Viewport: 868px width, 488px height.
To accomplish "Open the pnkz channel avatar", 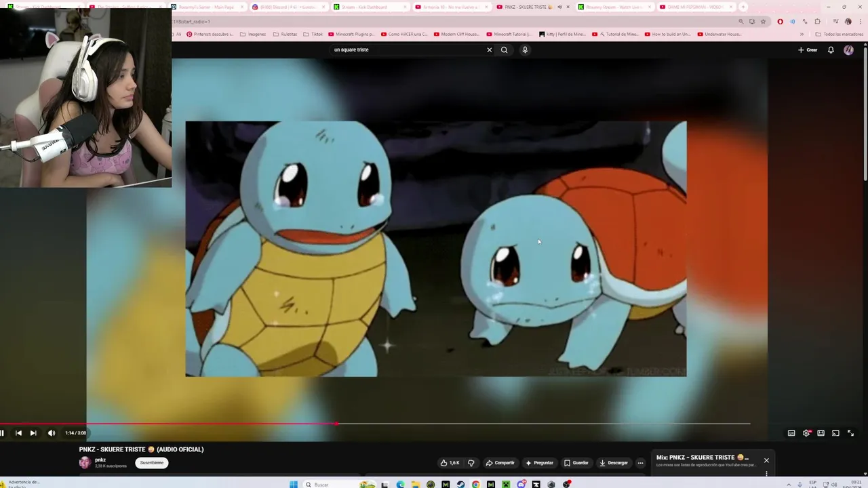I will [x=85, y=463].
